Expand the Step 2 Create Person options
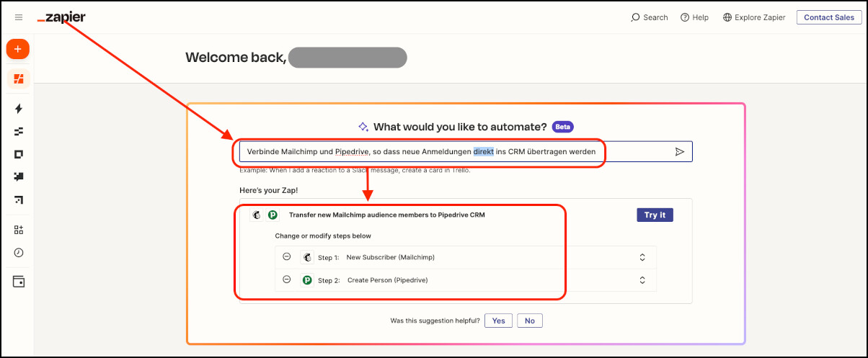The height and width of the screenshot is (358, 868). click(x=642, y=279)
